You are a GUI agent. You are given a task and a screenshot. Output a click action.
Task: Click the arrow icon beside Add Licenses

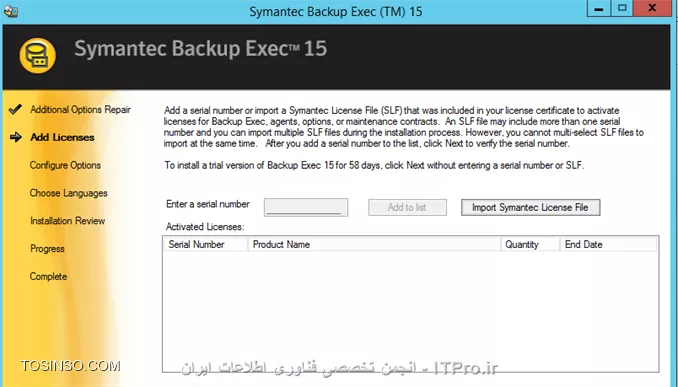16,138
